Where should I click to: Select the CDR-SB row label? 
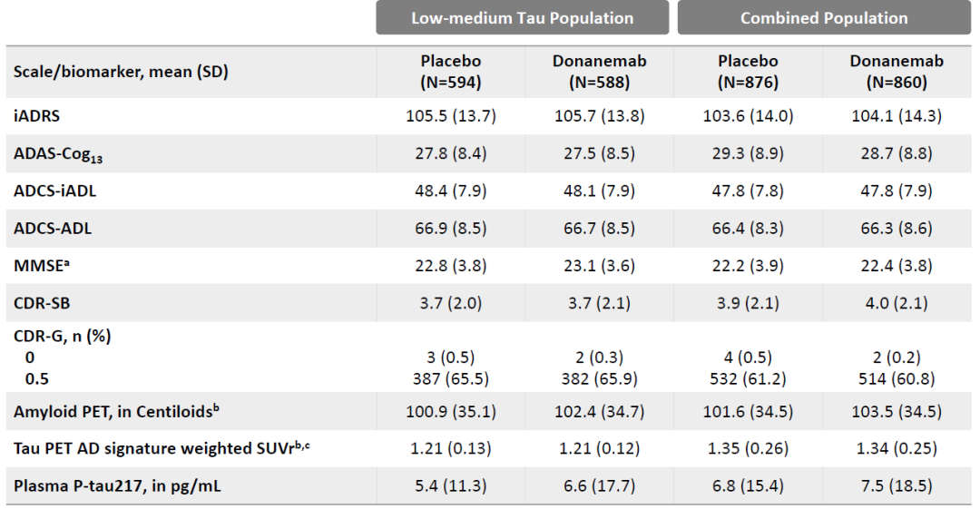[x=41, y=302]
